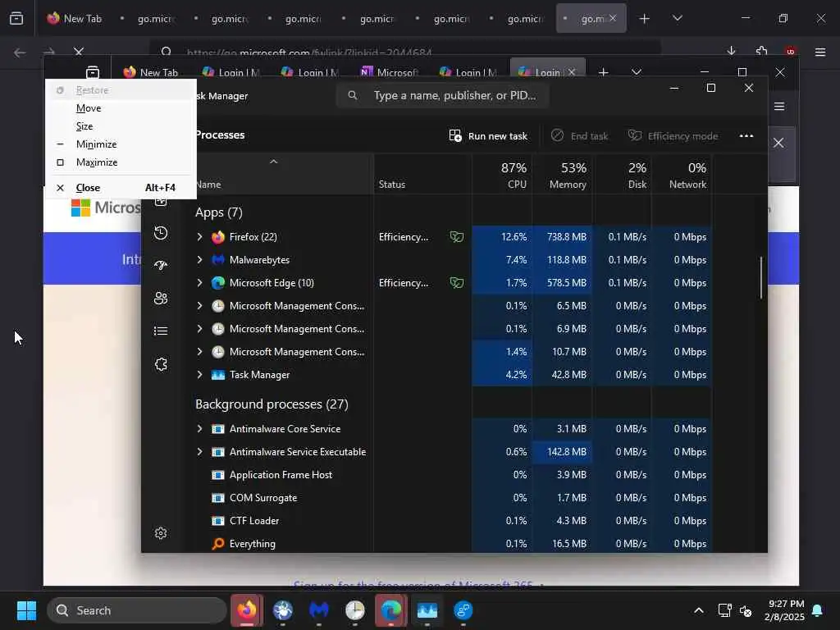The image size is (840, 630).
Task: Open App history in Task Manager sidebar
Action: (161, 233)
